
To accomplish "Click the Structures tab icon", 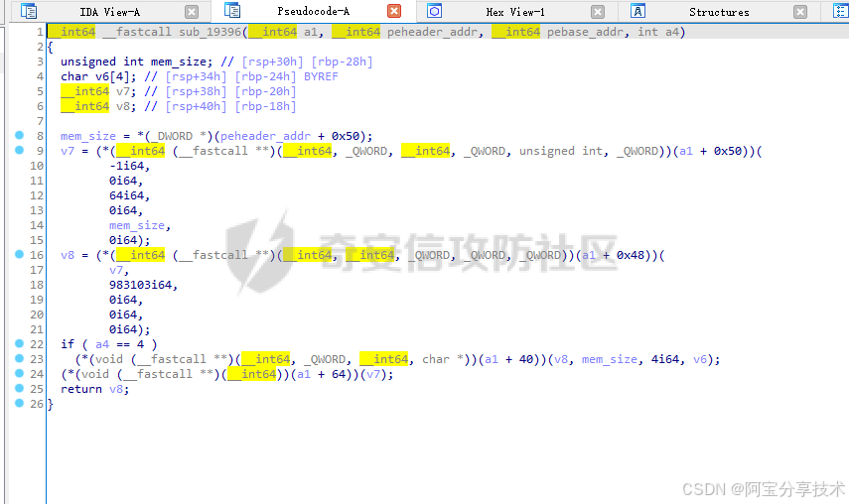I will click(x=637, y=11).
